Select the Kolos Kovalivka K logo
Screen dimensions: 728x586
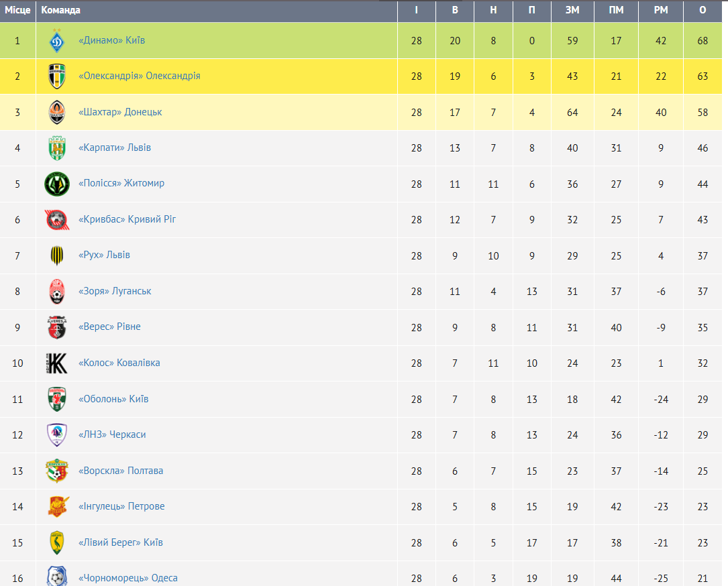57,363
